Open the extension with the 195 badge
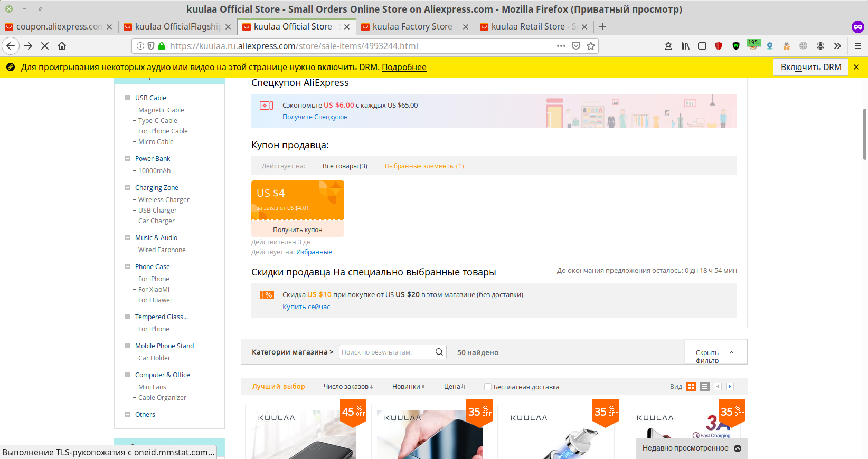 pos(753,45)
